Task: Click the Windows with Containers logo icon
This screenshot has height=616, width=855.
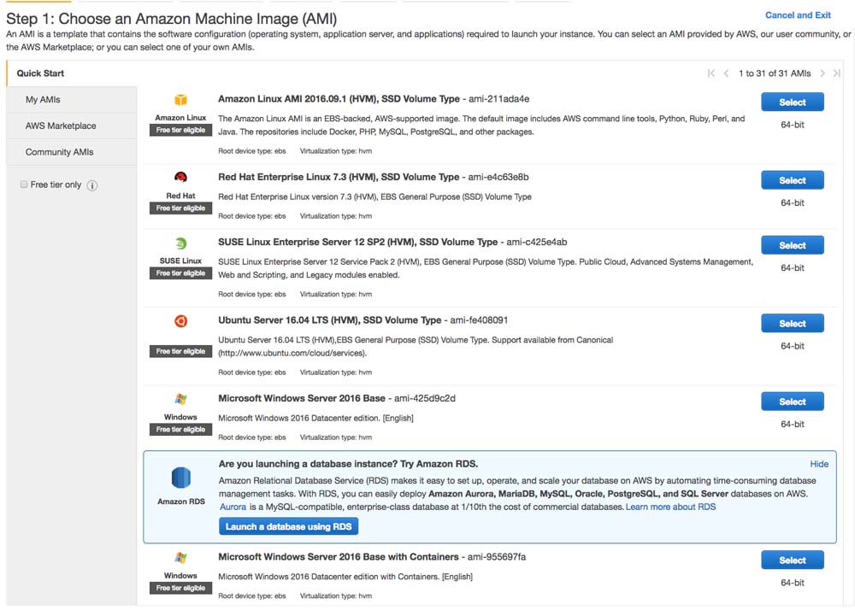Action: click(x=181, y=558)
